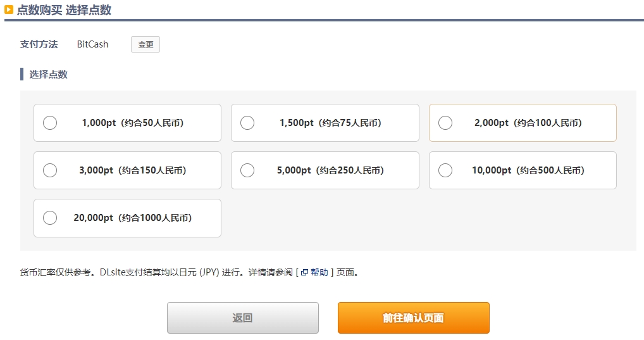Image resolution: width=644 pixels, height=340 pixels.
Task: Click the BitCash payment method text
Action: coord(92,44)
